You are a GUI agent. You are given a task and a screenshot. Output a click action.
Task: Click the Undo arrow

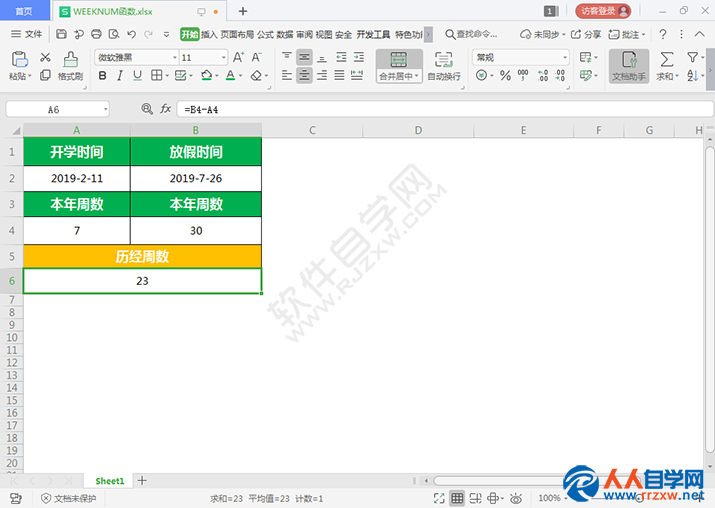coord(131,34)
